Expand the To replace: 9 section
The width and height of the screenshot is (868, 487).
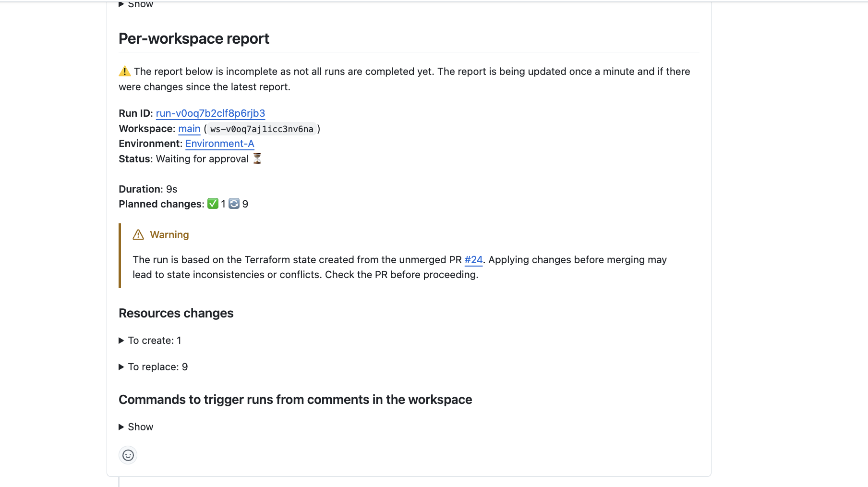click(x=153, y=367)
